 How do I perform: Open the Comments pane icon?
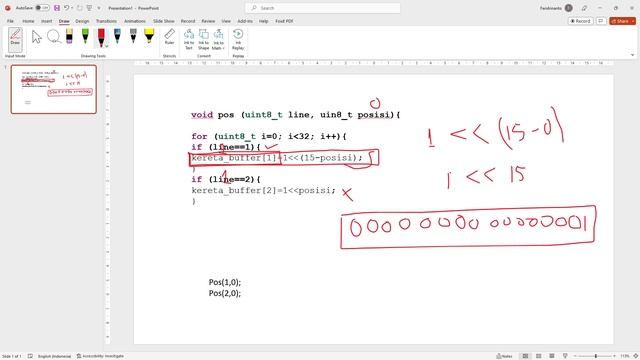tap(601, 21)
